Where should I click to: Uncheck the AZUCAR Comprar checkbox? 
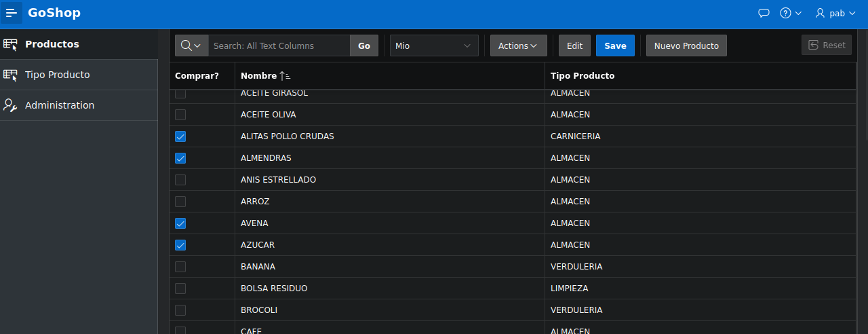tap(180, 245)
